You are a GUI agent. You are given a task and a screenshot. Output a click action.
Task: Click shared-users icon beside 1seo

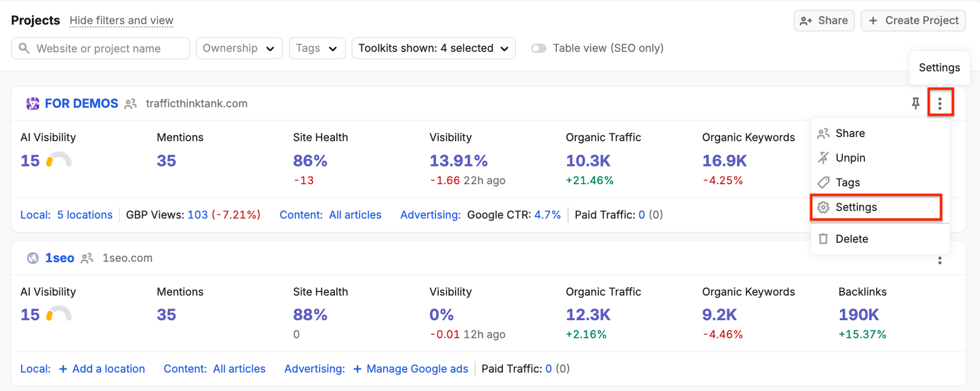coord(87,258)
